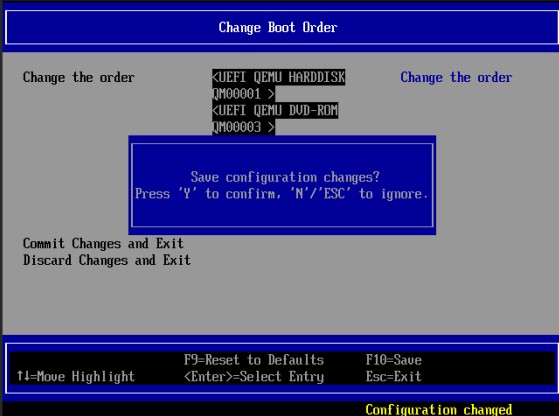
Task: Click the F9=Reset to Defaults hint
Action: 254,360
